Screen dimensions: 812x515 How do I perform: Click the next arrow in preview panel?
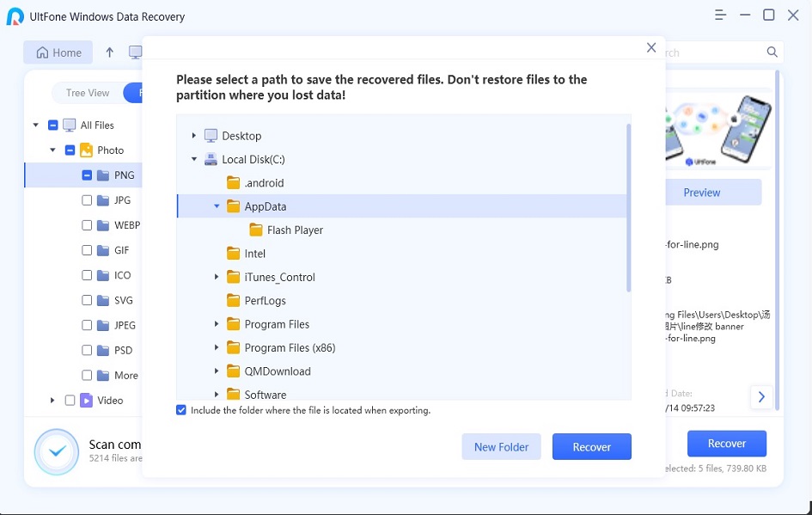(760, 396)
